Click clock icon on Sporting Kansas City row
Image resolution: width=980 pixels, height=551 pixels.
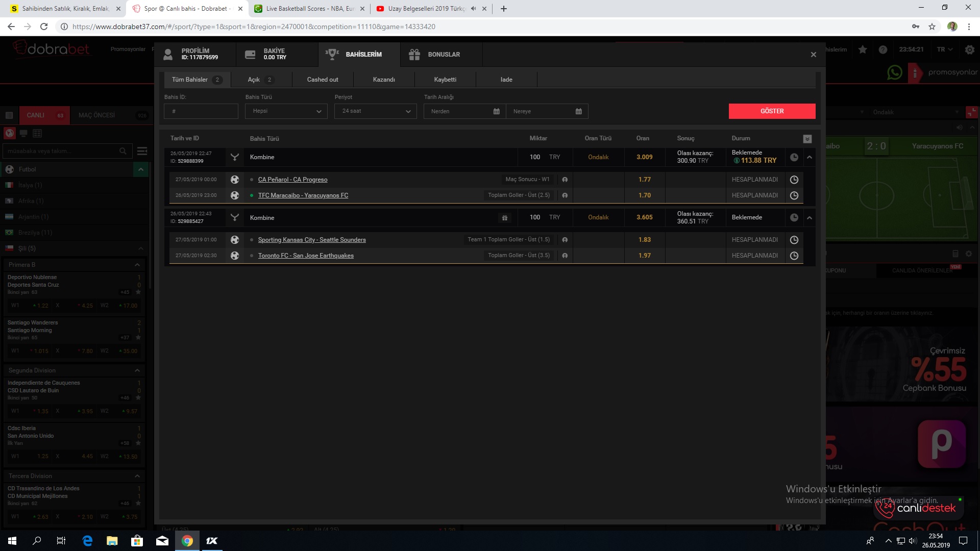click(x=794, y=240)
